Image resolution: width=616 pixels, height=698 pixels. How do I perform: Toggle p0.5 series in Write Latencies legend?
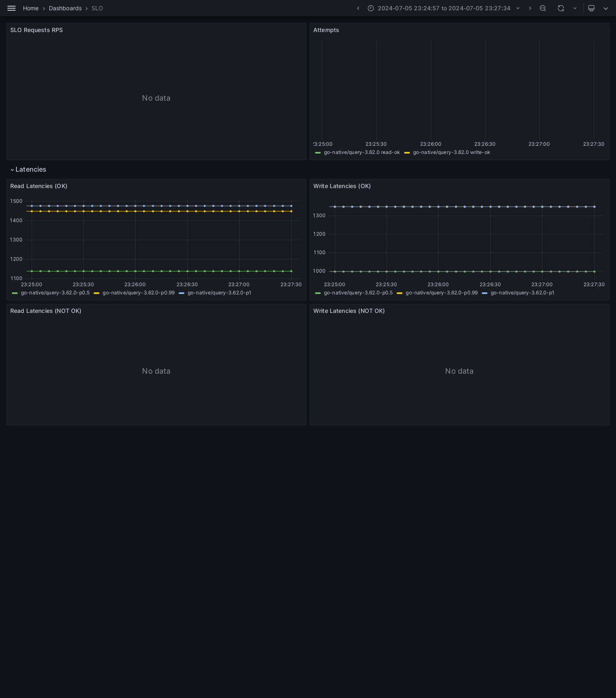358,293
